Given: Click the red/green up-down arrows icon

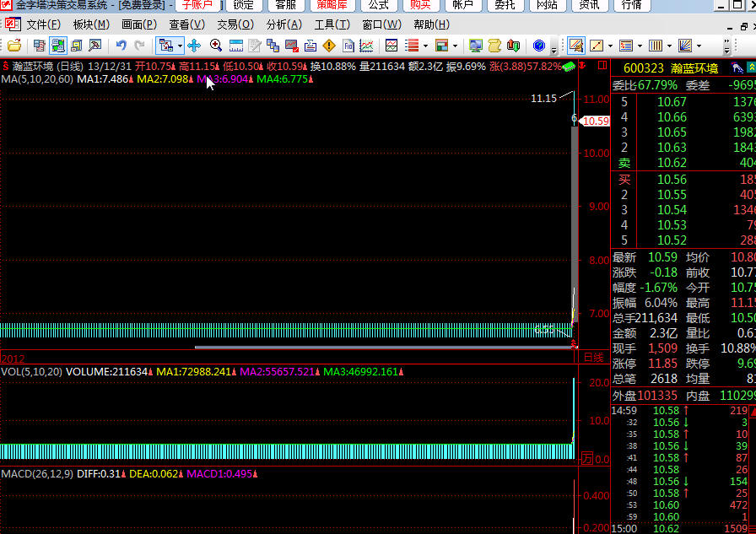Looking at the screenshot, I should click(514, 45).
